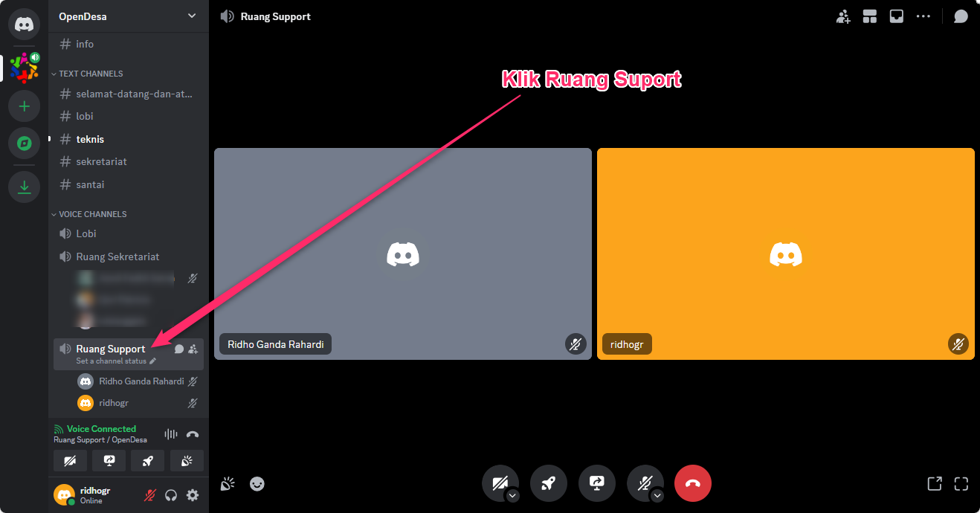Toggle deafen headphones icon
This screenshot has height=513, width=980.
[171, 495]
